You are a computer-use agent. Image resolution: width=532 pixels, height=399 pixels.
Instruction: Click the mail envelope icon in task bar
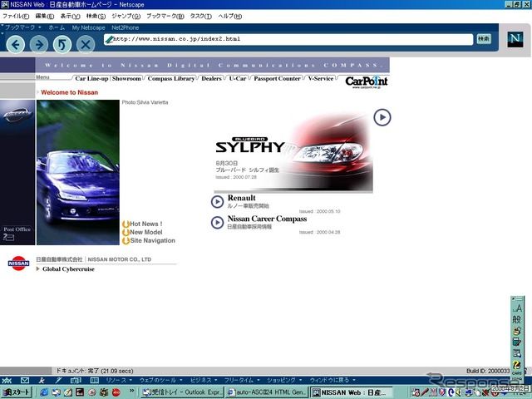[x=25, y=381]
